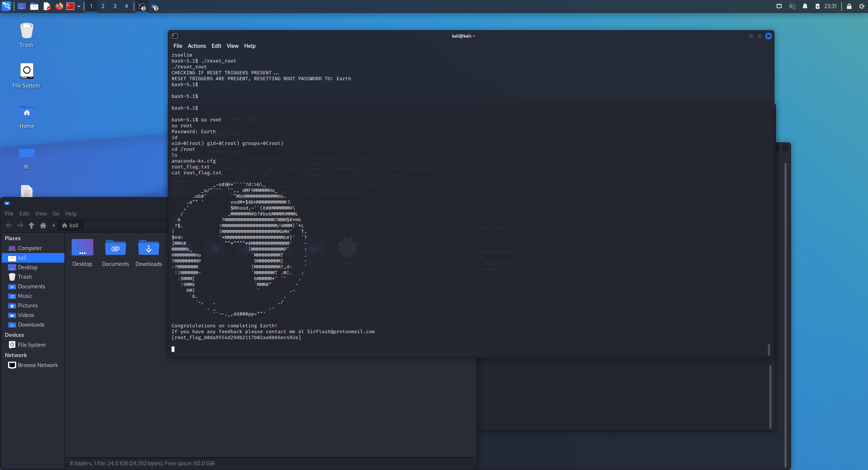Launch Firefox from the top panel

pos(59,6)
